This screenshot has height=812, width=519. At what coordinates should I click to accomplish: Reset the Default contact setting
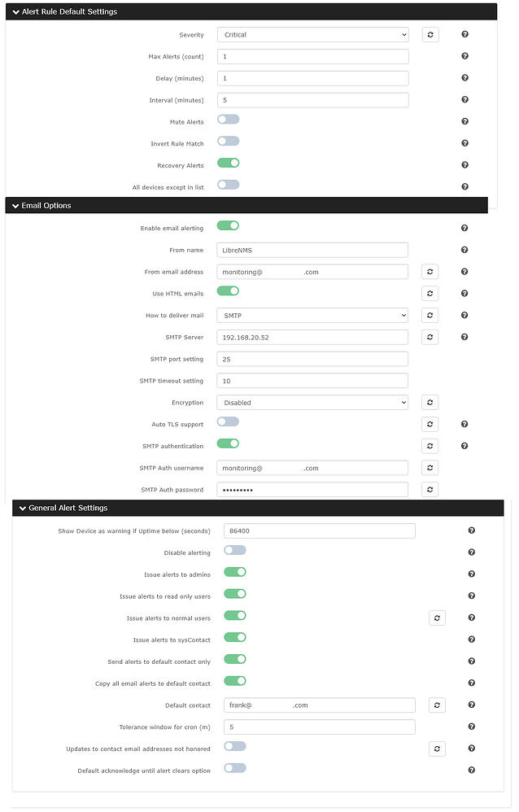click(x=437, y=705)
